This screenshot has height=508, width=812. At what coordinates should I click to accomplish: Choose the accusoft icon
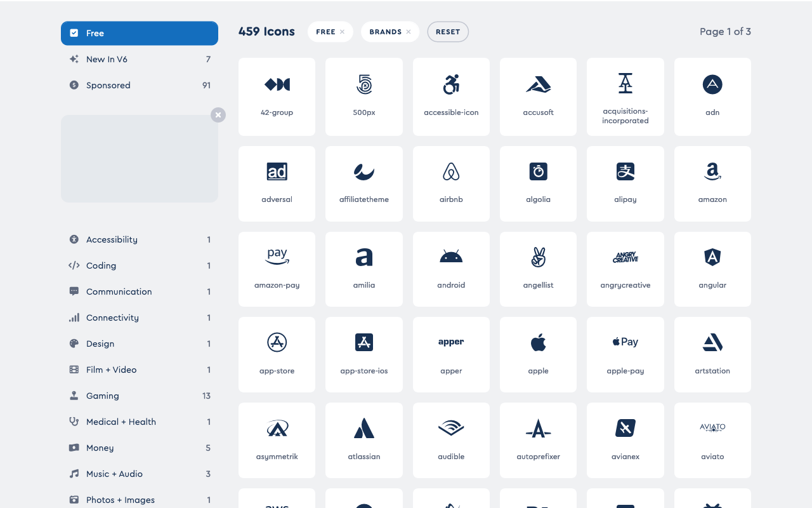(538, 97)
